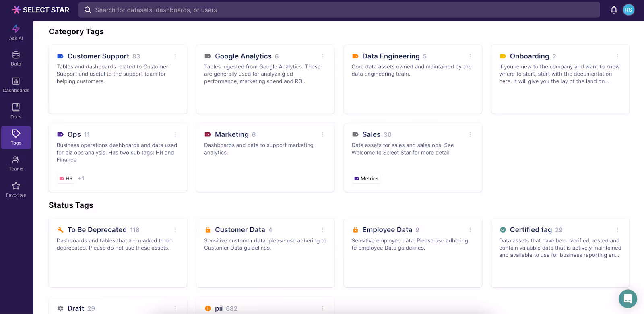Open Sales card options menu
Viewport: 644px width, 314px height.
470,134
